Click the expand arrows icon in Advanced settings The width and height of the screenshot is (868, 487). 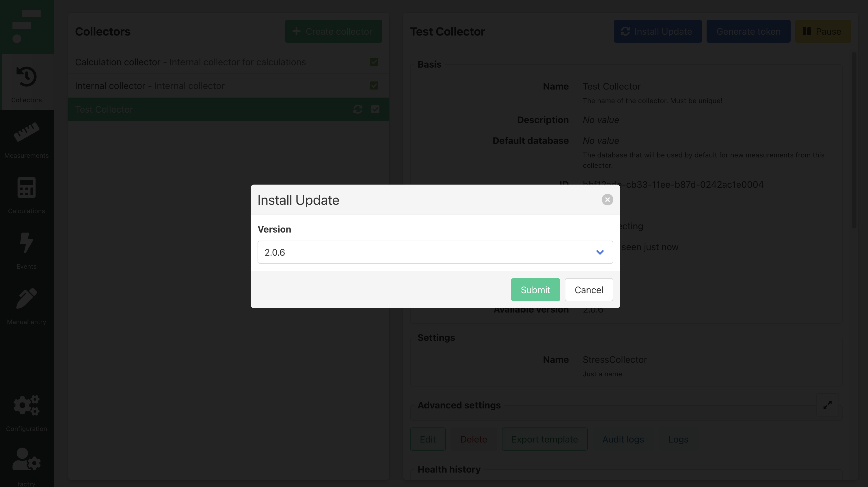point(827,405)
